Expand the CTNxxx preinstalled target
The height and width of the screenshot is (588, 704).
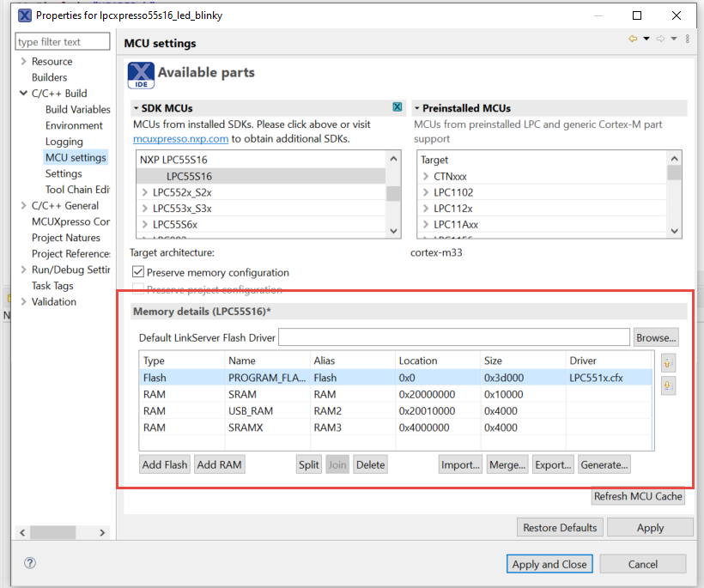426,176
